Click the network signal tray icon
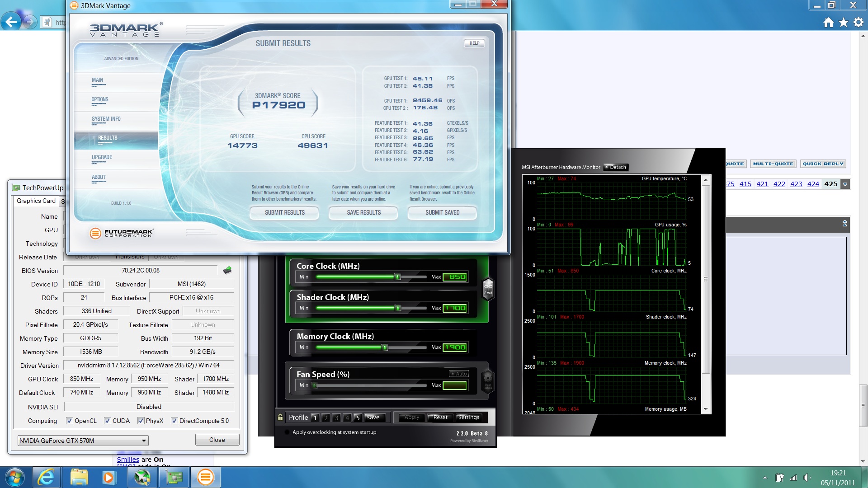This screenshot has width=868, height=488. point(793,478)
